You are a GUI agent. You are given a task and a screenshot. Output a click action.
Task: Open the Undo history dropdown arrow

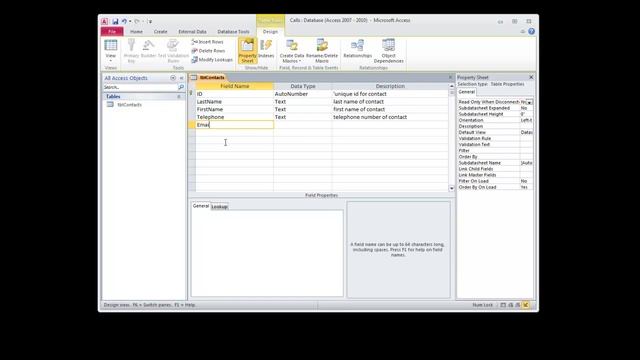coord(130,21)
